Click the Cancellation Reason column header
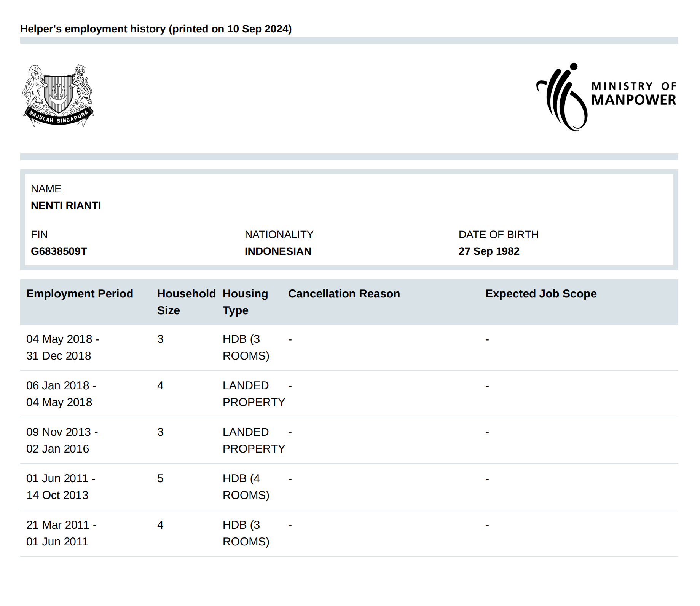Screen dimensions: 700x606 click(x=344, y=294)
